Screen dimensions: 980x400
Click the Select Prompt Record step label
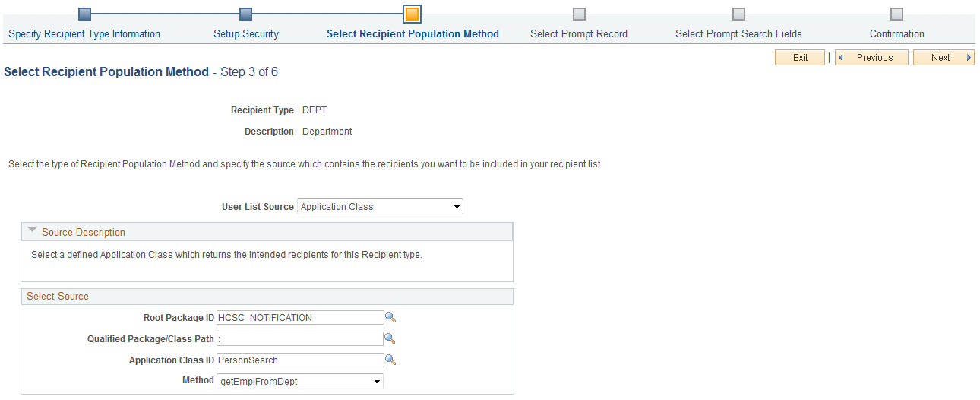click(579, 34)
